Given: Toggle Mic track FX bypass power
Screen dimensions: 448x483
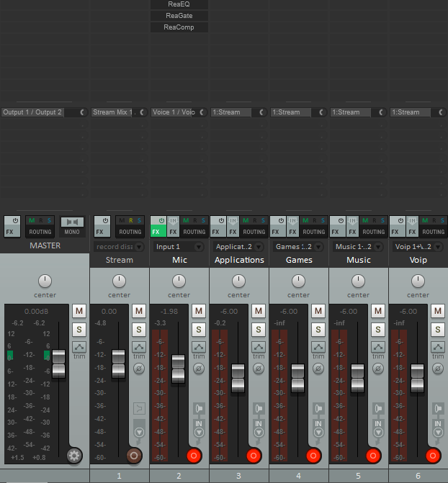Looking at the screenshot, I should (x=161, y=221).
